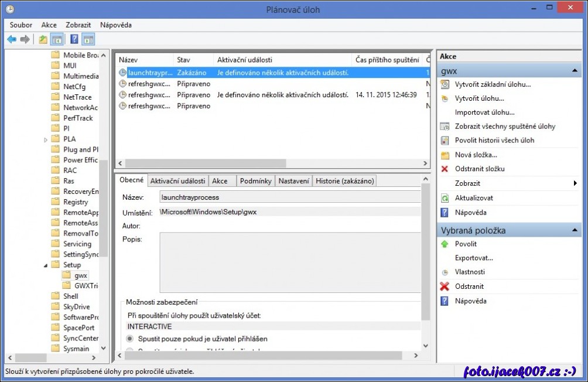
Task: Open the 'Zobrazit' submenu arrow in Akce
Action: tap(575, 183)
